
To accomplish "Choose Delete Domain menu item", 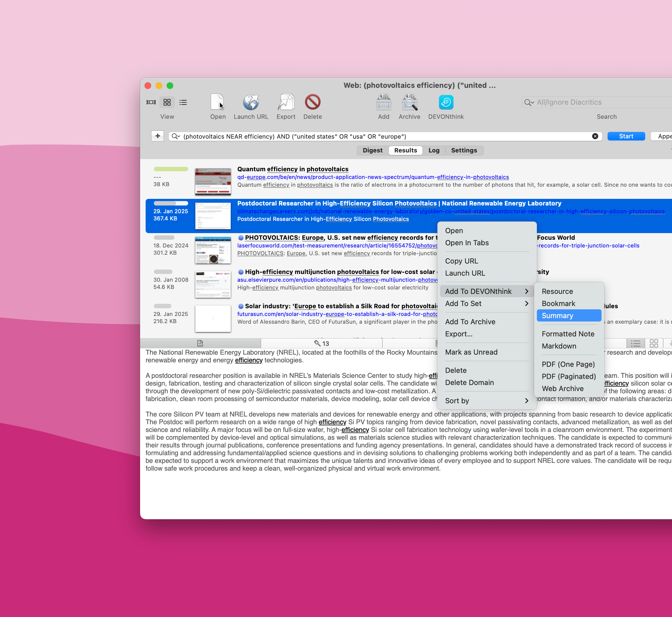I will tap(487, 383).
